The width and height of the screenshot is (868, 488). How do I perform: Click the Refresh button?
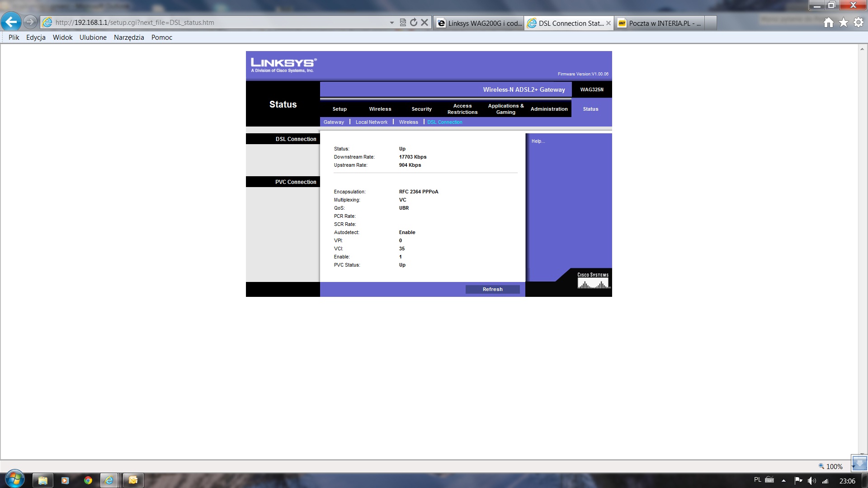click(492, 289)
